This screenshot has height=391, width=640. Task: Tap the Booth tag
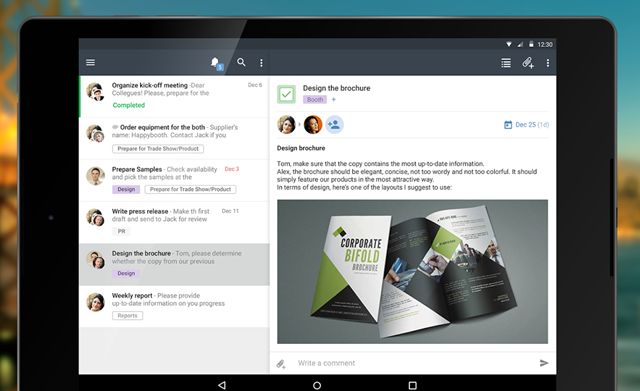(315, 100)
